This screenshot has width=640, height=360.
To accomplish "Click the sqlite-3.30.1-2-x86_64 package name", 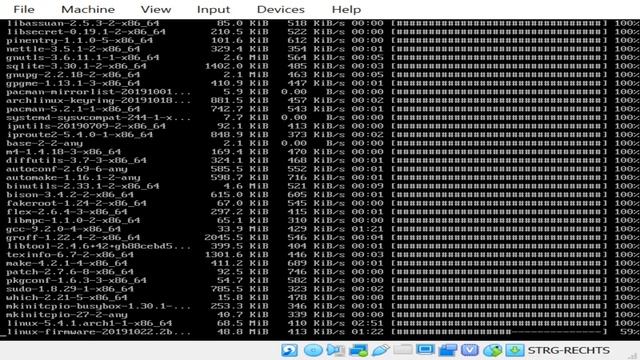I will [76, 66].
